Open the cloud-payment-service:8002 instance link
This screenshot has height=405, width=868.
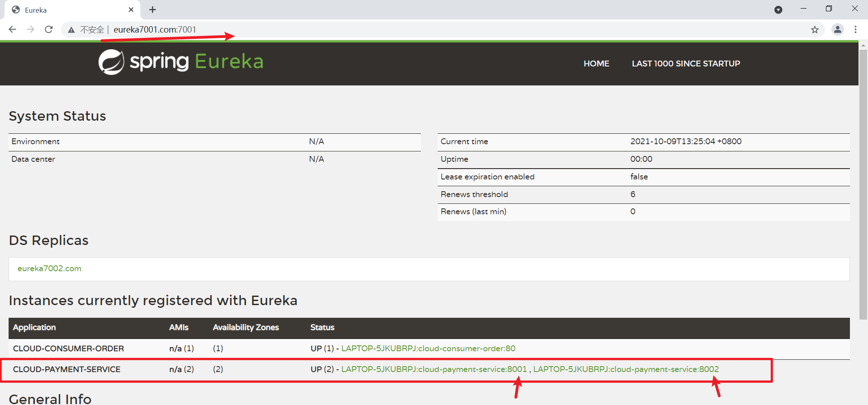tap(626, 369)
